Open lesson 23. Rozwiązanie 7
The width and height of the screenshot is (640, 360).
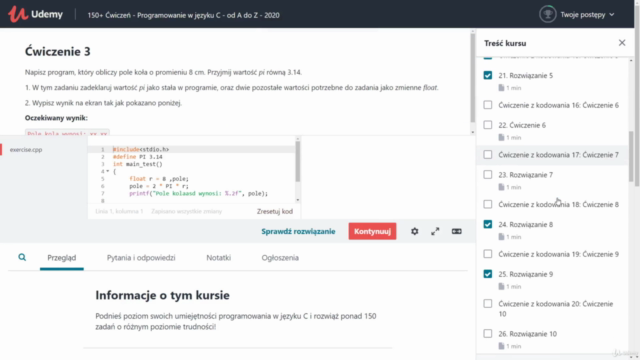526,175
